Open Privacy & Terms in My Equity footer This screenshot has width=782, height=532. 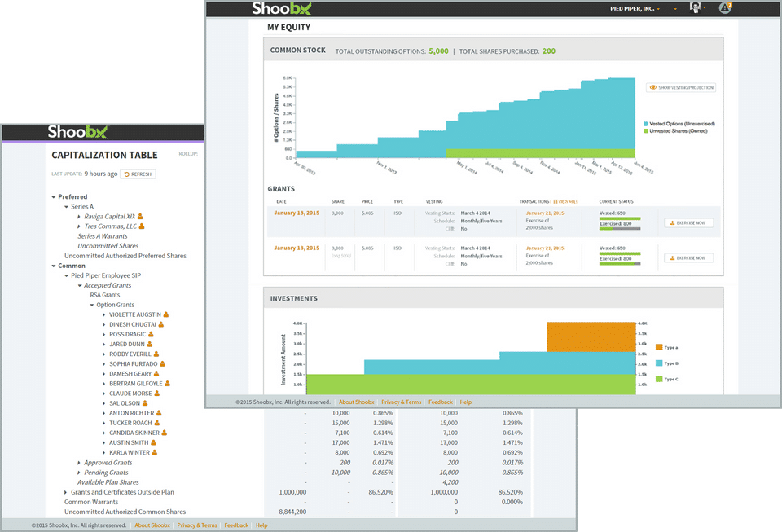401,402
